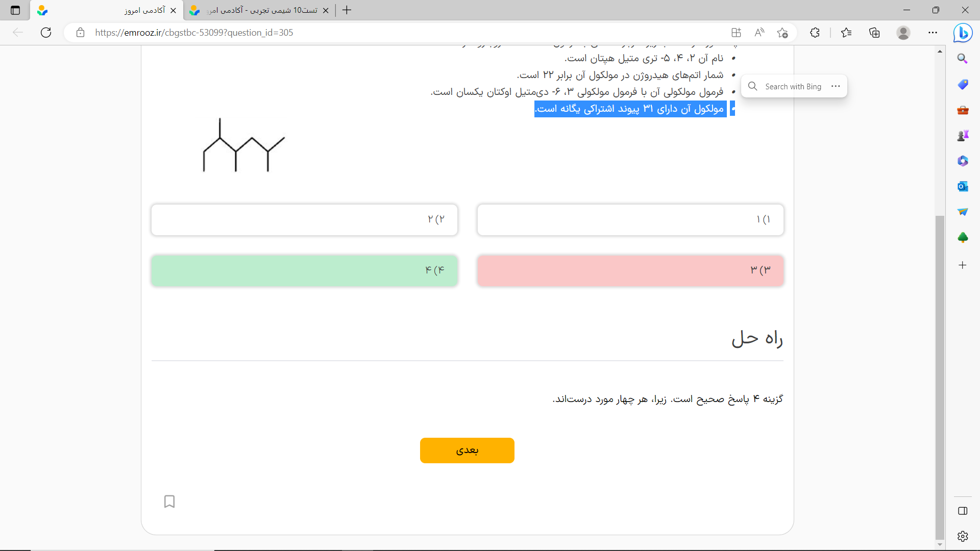
Task: Select the green answer option ۴
Action: (x=304, y=270)
